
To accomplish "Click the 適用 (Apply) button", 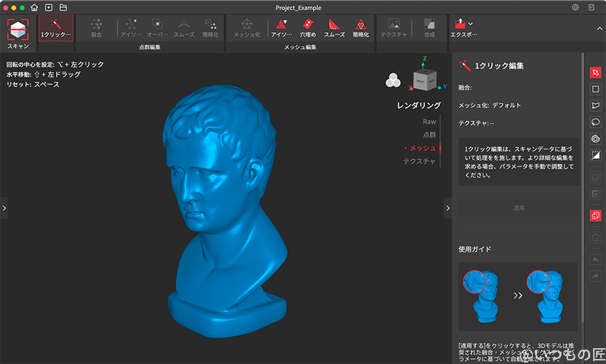I will [x=518, y=208].
